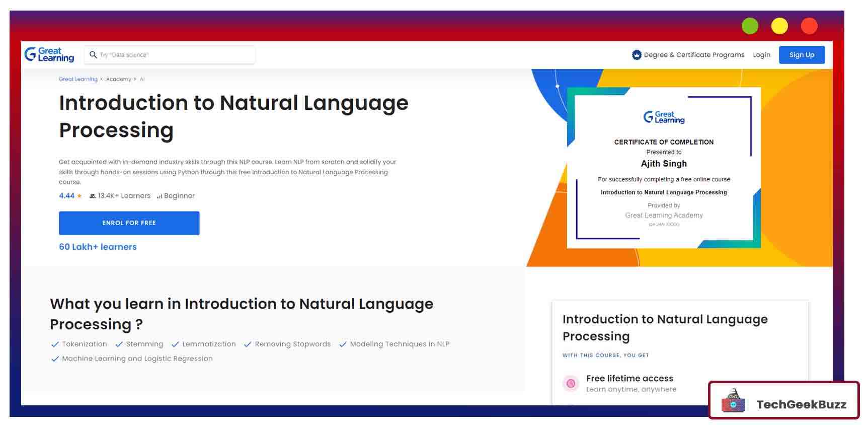The width and height of the screenshot is (868, 425).
Task: Select the AI breadcrumb item
Action: (x=142, y=79)
